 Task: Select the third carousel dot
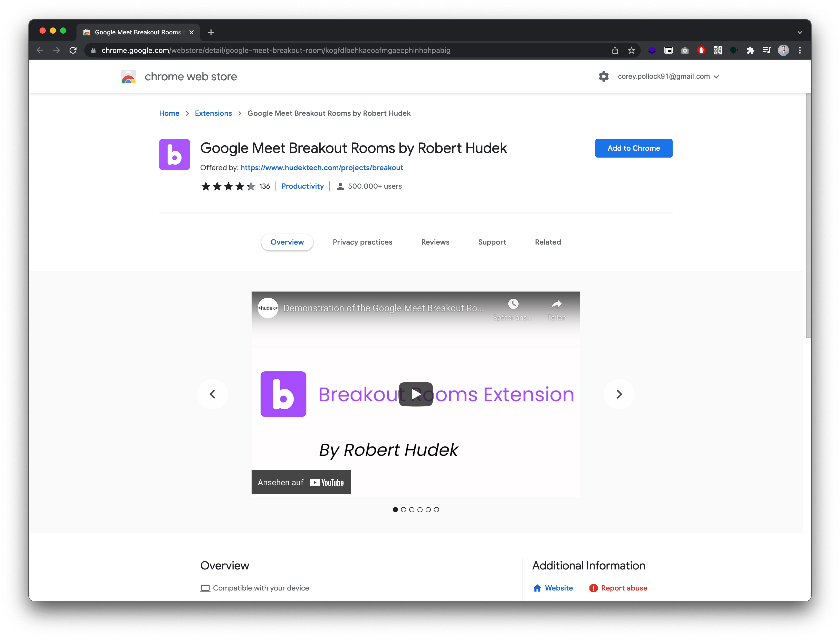click(x=412, y=510)
